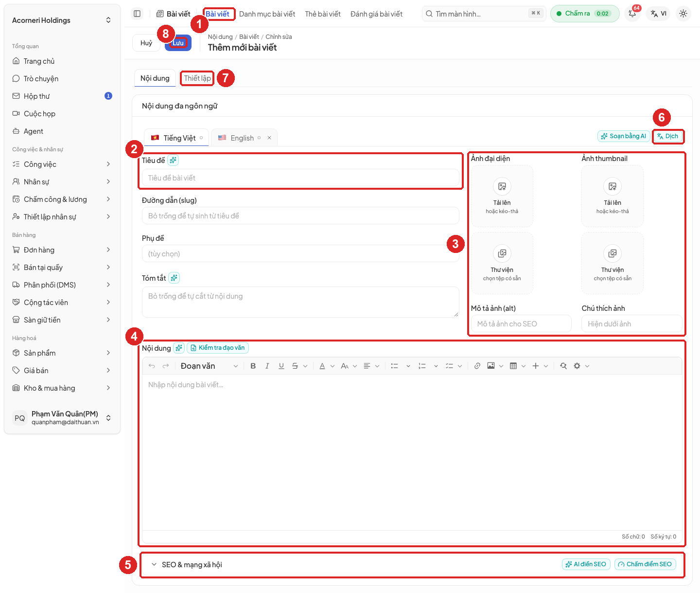Click the Soạn bằng AI button
The image size is (700, 593).
click(624, 136)
